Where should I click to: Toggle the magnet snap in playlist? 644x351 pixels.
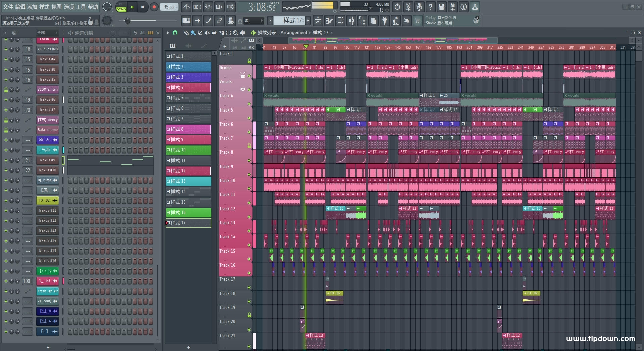click(x=175, y=33)
